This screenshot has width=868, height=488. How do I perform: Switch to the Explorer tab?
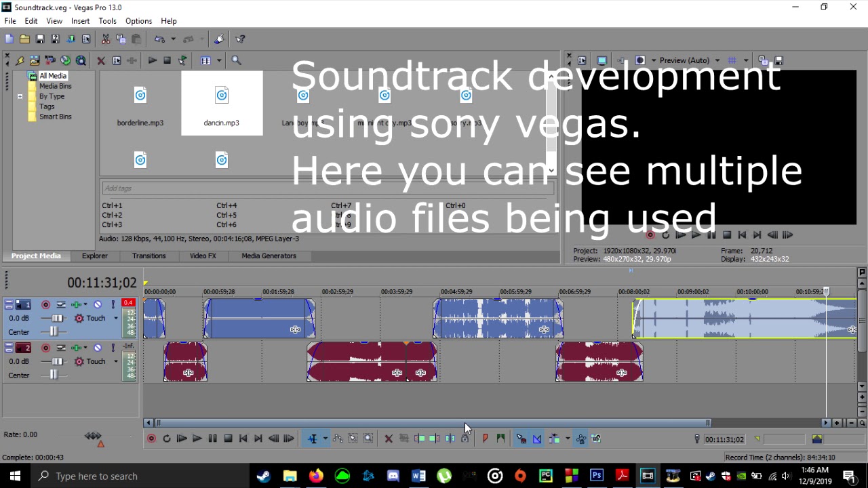pos(95,256)
